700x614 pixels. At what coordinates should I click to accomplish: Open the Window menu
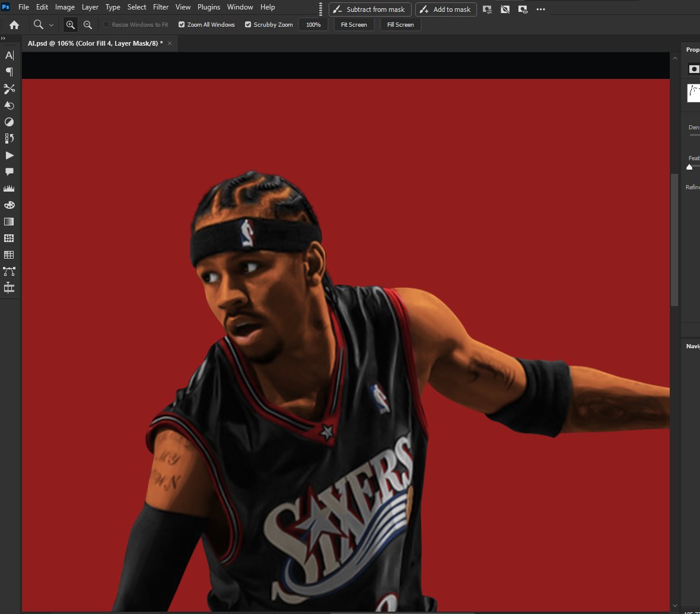coord(240,7)
